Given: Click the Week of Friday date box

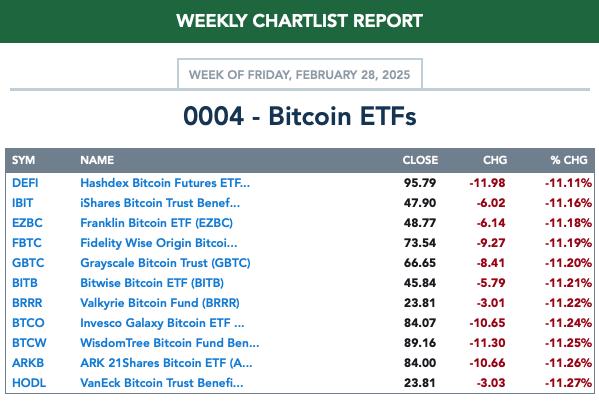Looking at the screenshot, I should [x=300, y=74].
